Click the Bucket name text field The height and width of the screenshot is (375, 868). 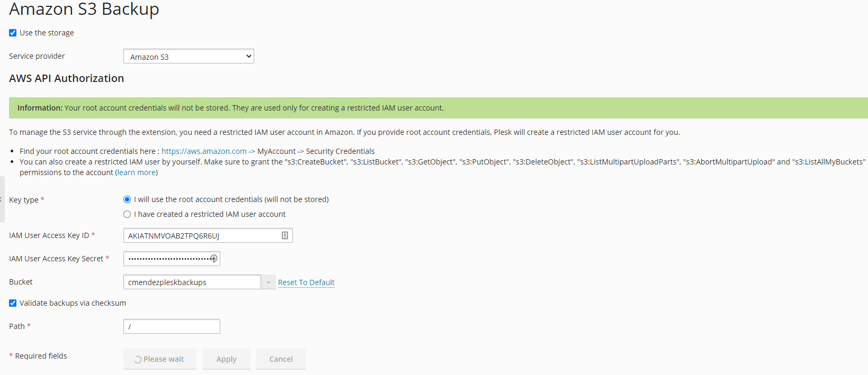click(x=192, y=282)
